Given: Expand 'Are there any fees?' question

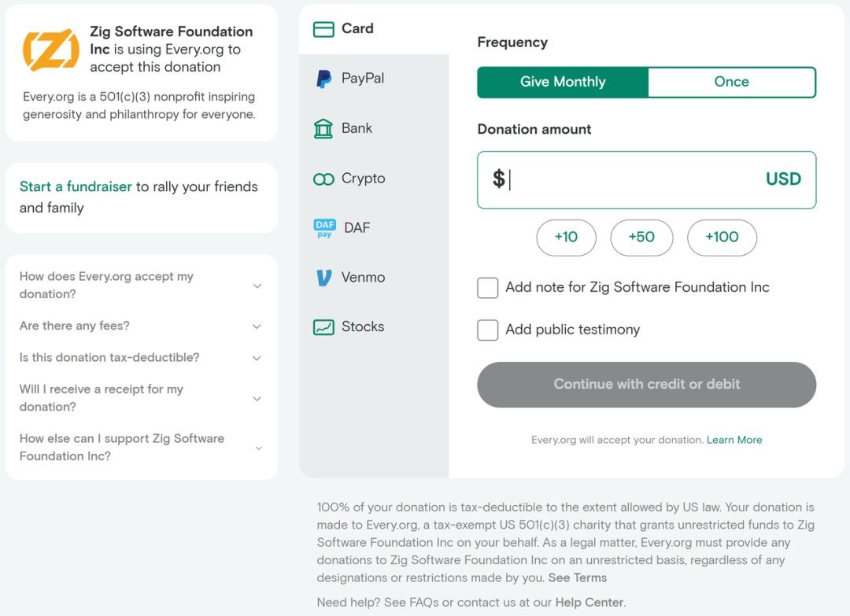Looking at the screenshot, I should pos(142,326).
